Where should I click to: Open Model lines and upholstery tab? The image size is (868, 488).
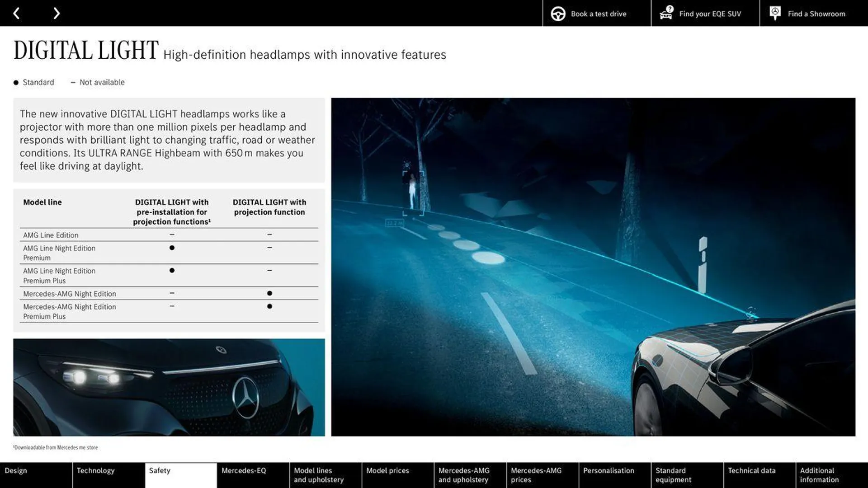coord(325,475)
